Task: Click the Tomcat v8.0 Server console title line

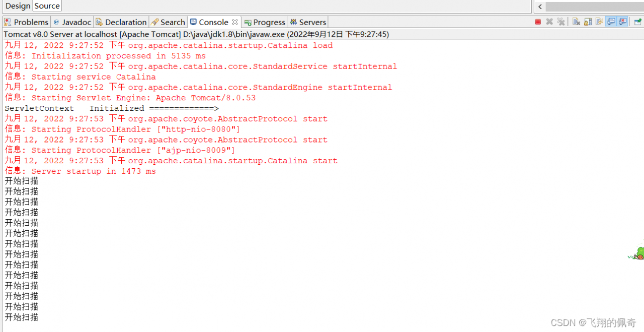Action: 196,34
